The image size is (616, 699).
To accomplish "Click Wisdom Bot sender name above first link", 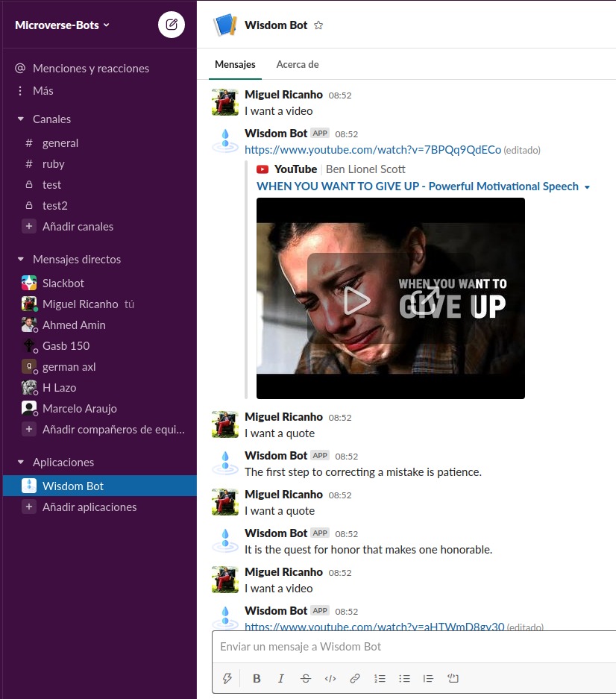I will tap(275, 134).
